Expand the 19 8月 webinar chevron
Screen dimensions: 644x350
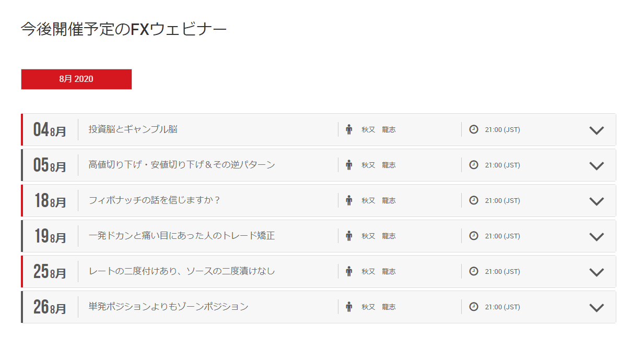click(596, 237)
